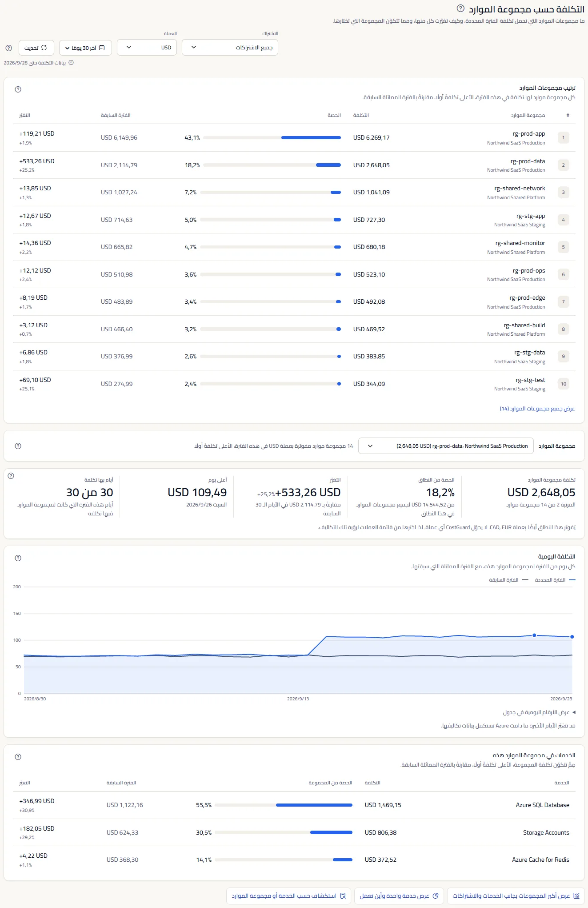Open help for the ترتيب مجموعات الموارد card
This screenshot has width=588, height=908.
(x=18, y=89)
